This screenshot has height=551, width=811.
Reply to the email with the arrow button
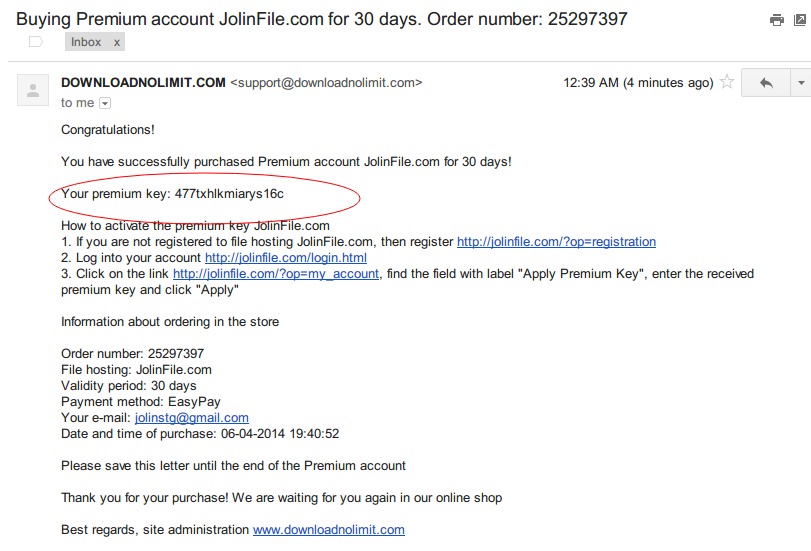[x=767, y=83]
